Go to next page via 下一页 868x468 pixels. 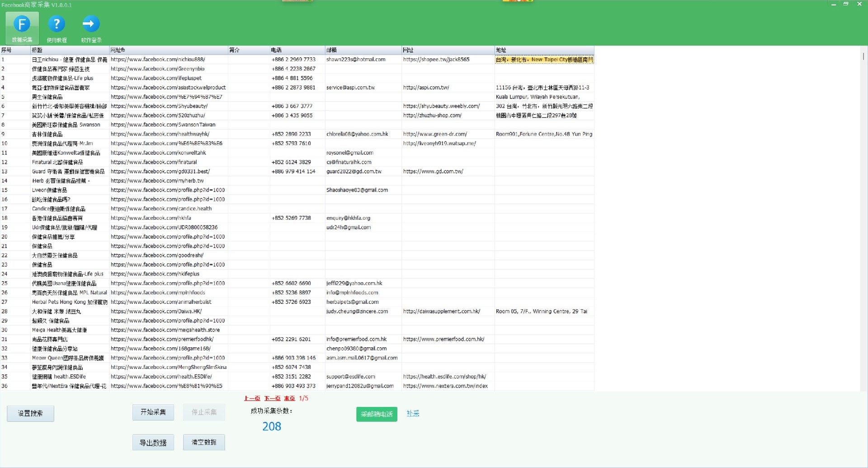tap(272, 398)
